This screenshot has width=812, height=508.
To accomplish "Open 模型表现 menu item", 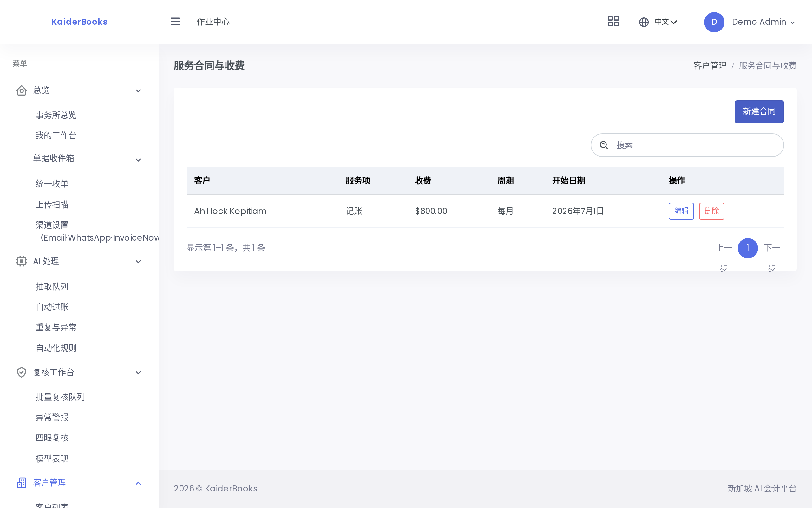I will (52, 458).
